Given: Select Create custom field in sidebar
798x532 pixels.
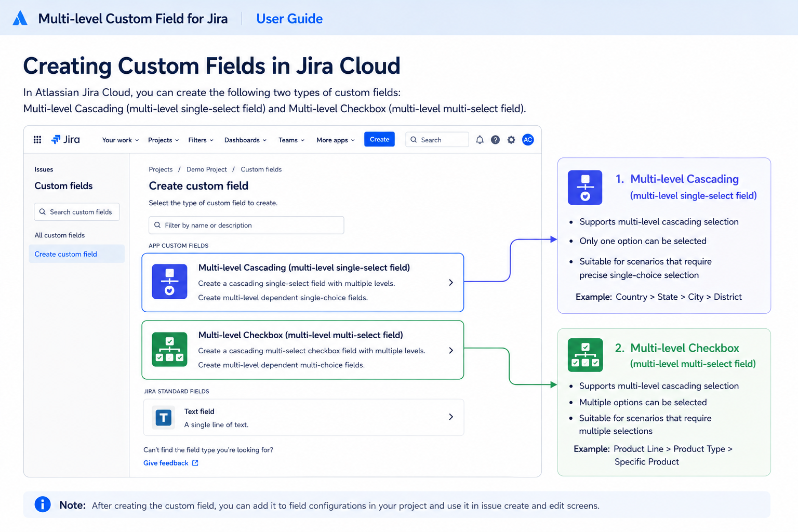Looking at the screenshot, I should pos(76,254).
